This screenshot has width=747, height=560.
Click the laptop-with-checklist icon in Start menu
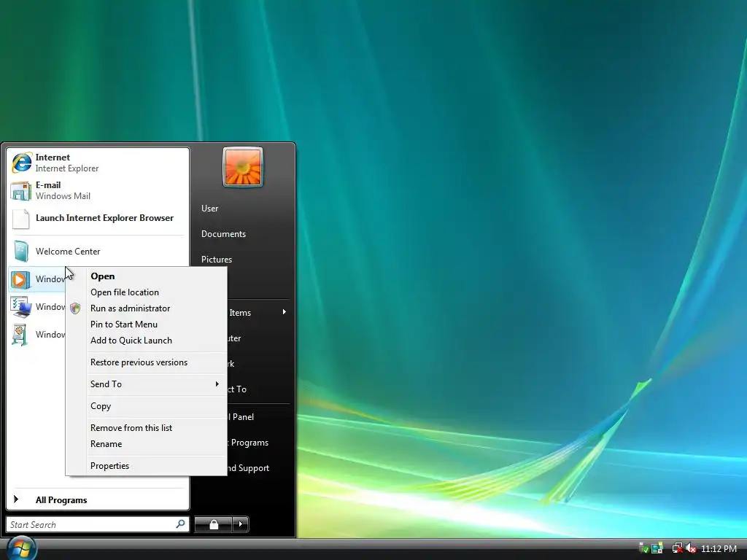pos(20,307)
